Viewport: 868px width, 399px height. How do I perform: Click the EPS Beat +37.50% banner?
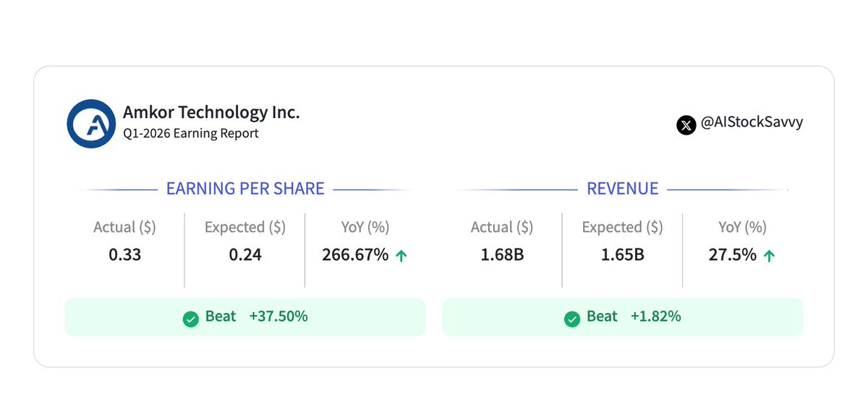pos(245,317)
